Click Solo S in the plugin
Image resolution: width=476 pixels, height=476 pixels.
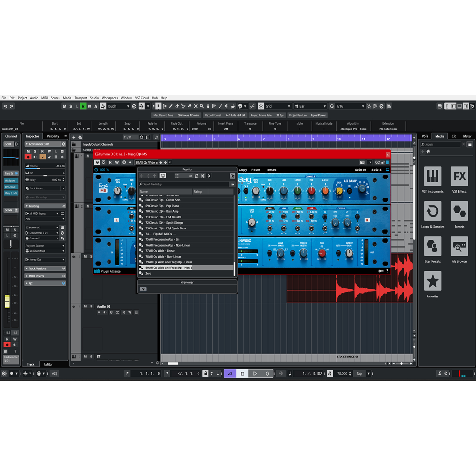pos(377,170)
